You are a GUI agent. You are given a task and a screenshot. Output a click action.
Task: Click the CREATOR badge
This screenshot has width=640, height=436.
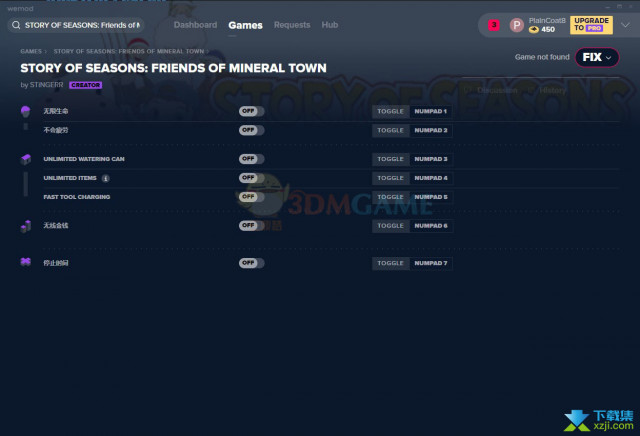pyautogui.click(x=85, y=85)
